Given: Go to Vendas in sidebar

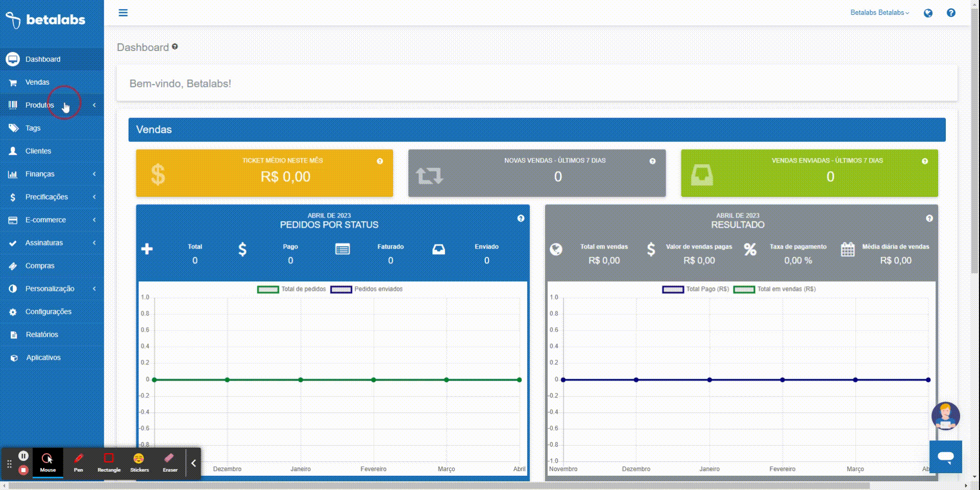Looking at the screenshot, I should click(x=37, y=82).
